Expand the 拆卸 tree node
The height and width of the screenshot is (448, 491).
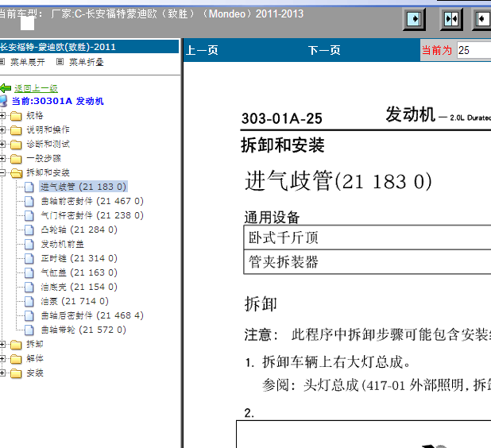pyautogui.click(x=2, y=344)
